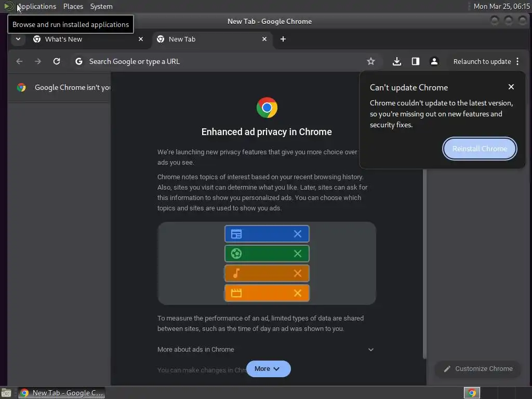Bookmark this tab with the star icon
532x399 pixels.
pos(371,61)
